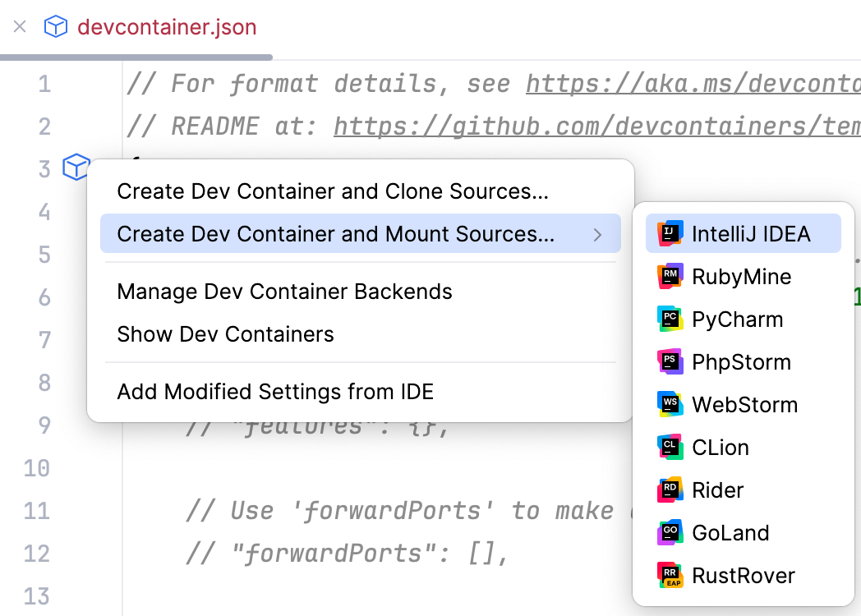This screenshot has height=616, width=861.
Task: Choose Show Dev Containers
Action: (x=225, y=334)
